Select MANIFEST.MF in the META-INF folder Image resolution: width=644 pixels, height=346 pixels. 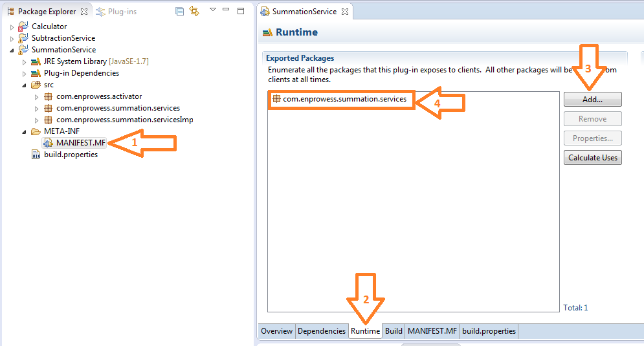[80, 143]
